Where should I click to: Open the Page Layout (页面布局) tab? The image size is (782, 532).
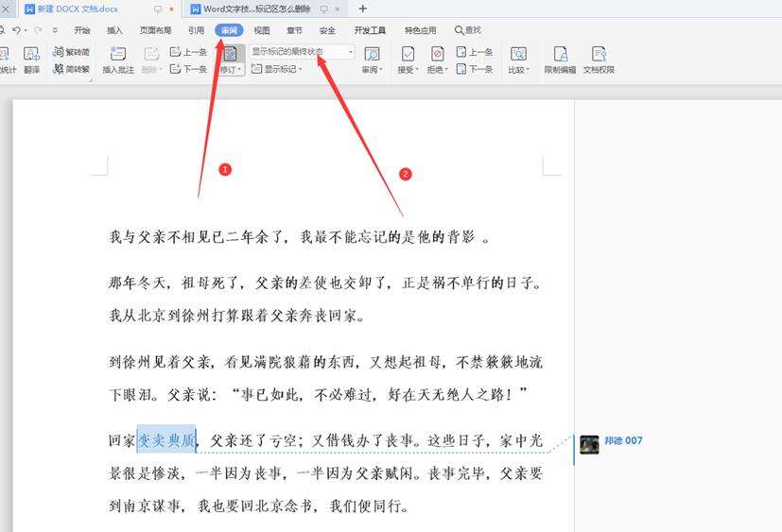156,30
